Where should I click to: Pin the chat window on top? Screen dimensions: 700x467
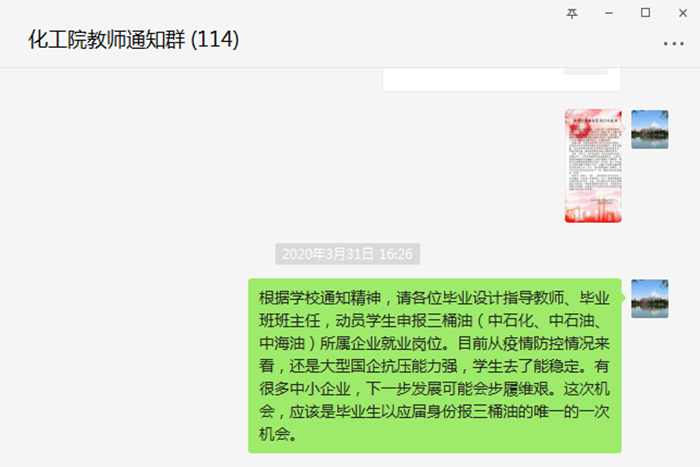coord(572,13)
